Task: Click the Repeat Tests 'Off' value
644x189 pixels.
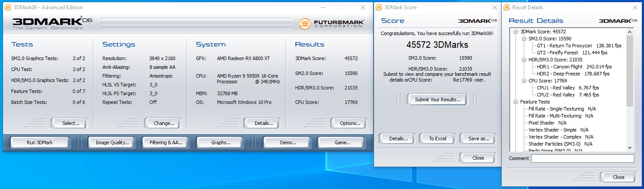Action: tap(153, 102)
